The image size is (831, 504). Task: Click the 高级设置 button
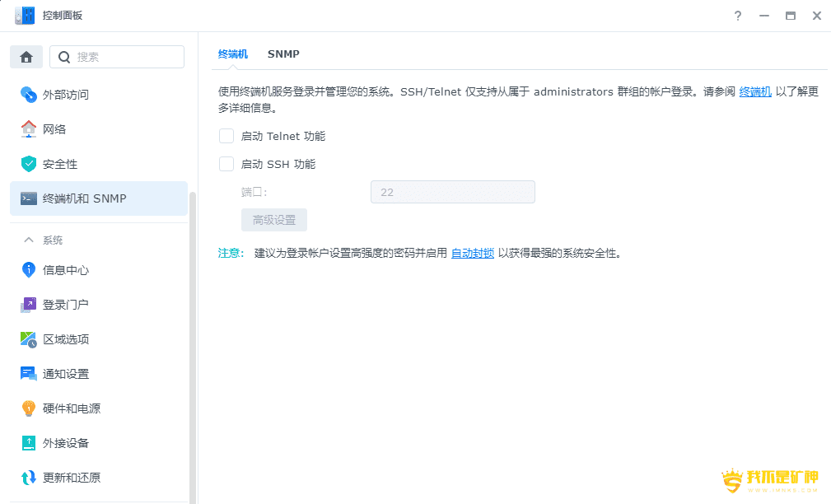[x=273, y=219]
